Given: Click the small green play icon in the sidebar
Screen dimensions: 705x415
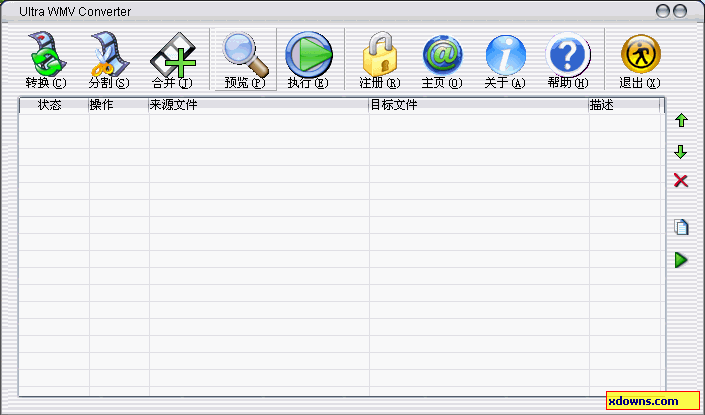Looking at the screenshot, I should click(x=681, y=260).
